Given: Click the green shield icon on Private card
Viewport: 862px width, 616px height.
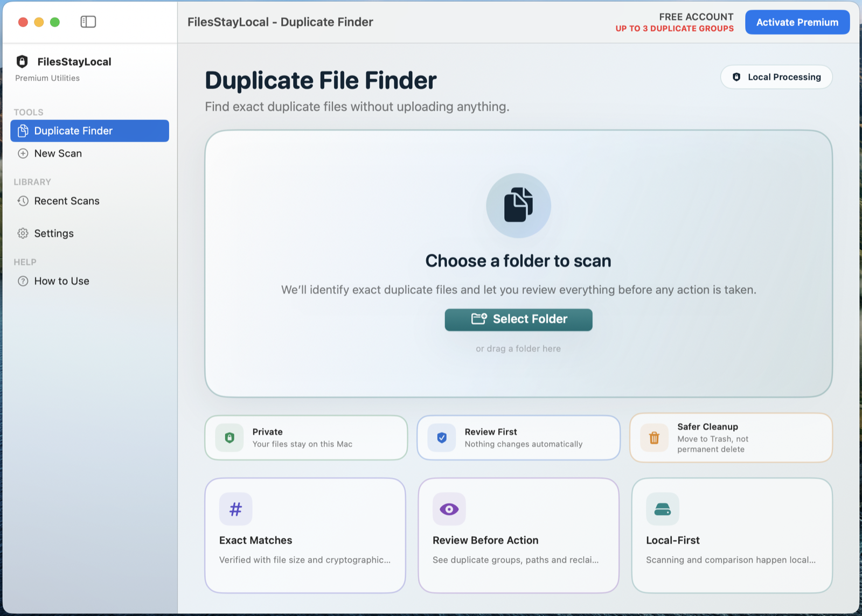Looking at the screenshot, I should (230, 438).
